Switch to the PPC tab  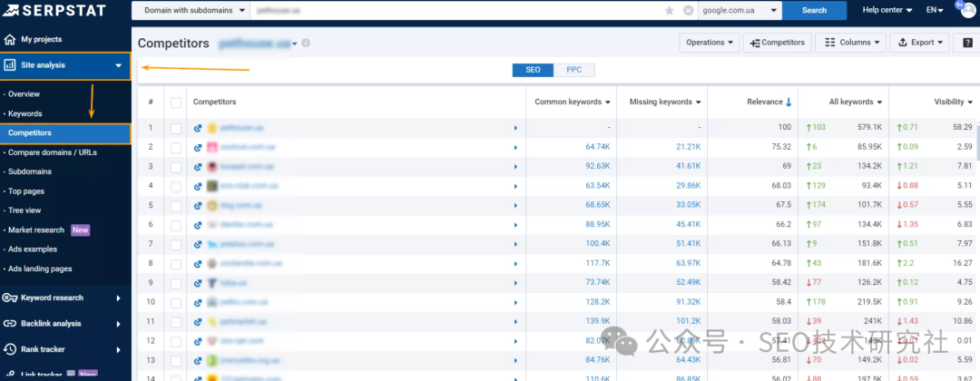[x=574, y=70]
